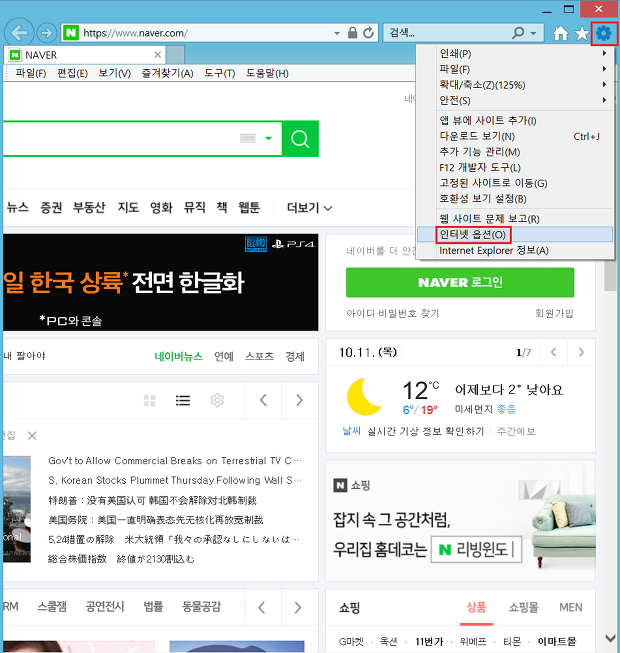Click the lock security icon in address bar
Viewport: 620px width, 653px height.
[x=352, y=32]
